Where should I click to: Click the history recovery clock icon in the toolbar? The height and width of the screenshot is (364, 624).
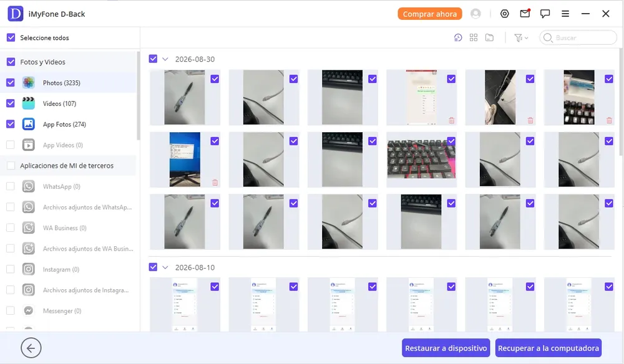click(458, 38)
